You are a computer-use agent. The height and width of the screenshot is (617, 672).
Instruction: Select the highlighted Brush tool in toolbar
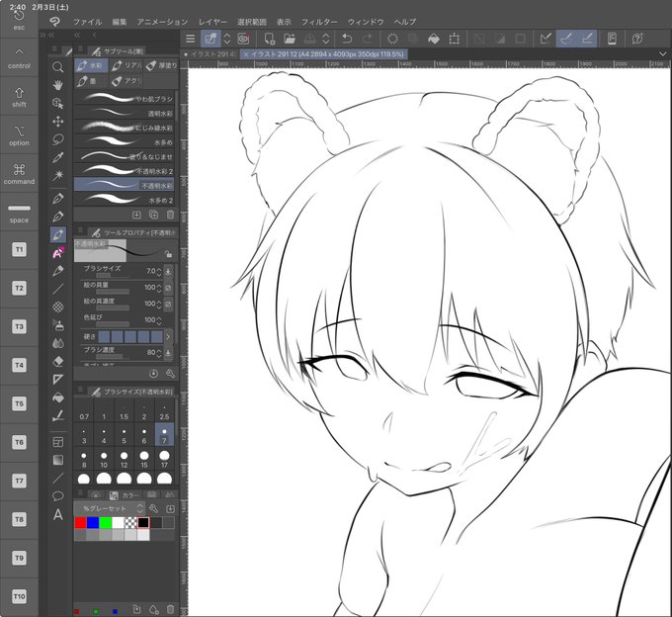point(58,234)
